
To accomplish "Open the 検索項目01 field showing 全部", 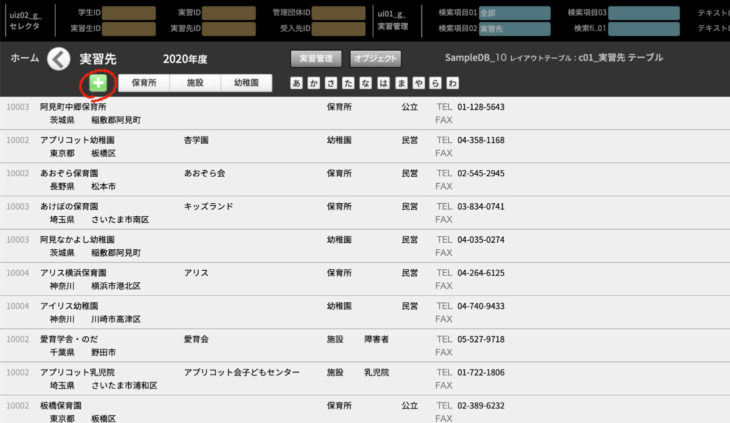I will pos(513,13).
